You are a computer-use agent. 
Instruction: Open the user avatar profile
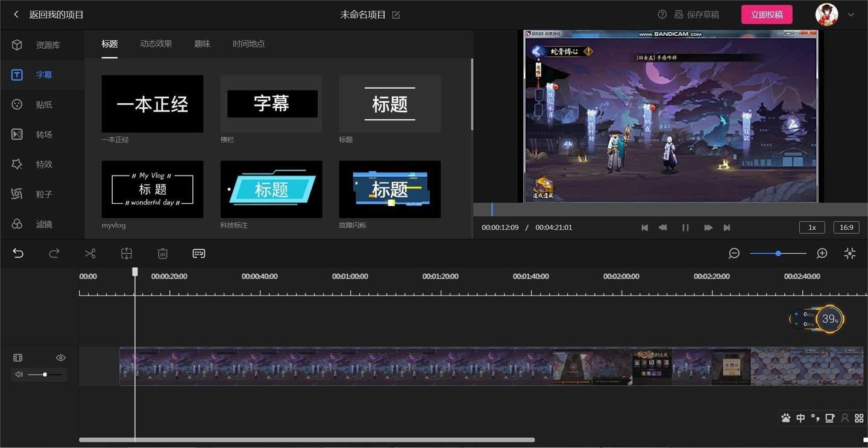tap(827, 14)
